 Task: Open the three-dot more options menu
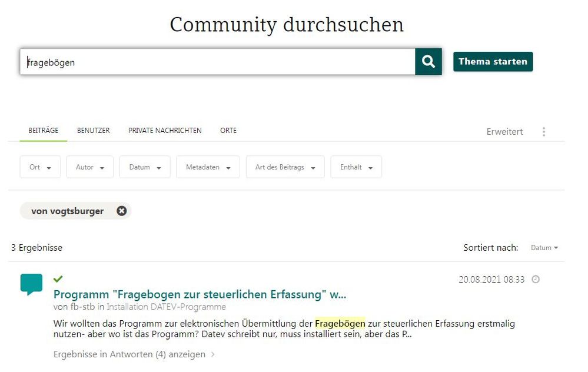coord(543,131)
